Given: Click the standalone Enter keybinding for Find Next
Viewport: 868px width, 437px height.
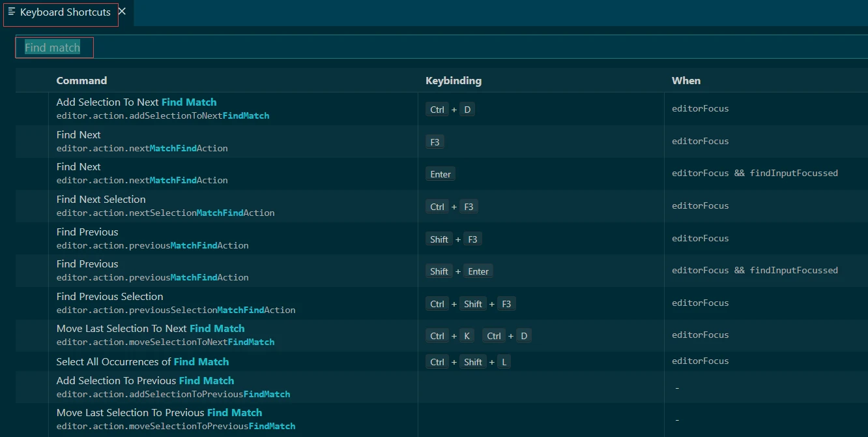Looking at the screenshot, I should [441, 174].
